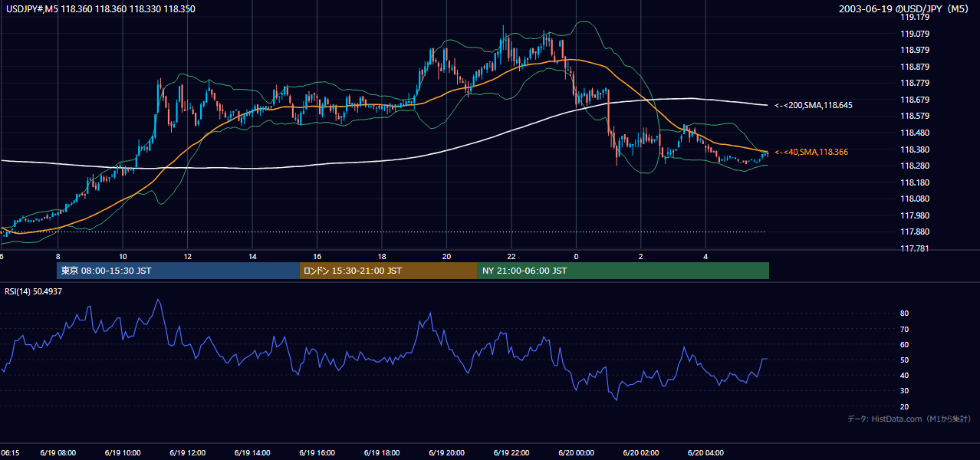Click the hour 10 tick on the price chart time axis
The width and height of the screenshot is (980, 460).
pyautogui.click(x=123, y=256)
